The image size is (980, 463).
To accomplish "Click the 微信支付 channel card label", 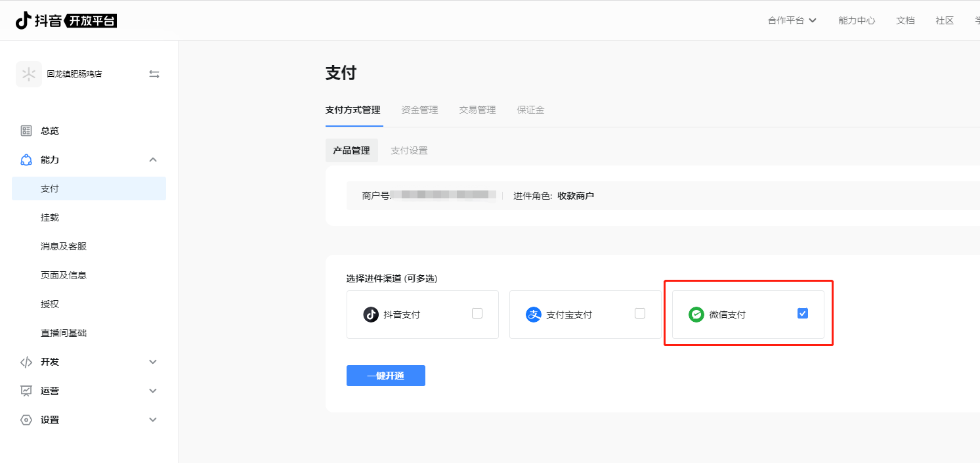I will 727,315.
